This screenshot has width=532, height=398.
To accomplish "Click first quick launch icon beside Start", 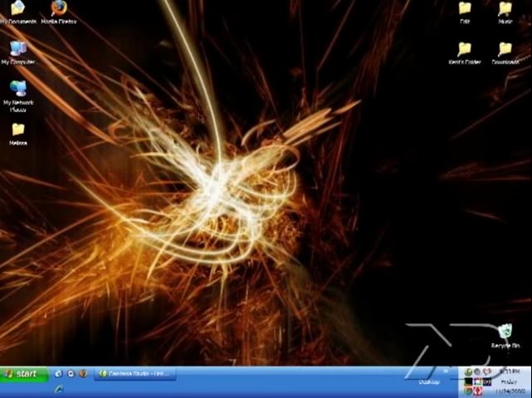I will click(x=58, y=374).
